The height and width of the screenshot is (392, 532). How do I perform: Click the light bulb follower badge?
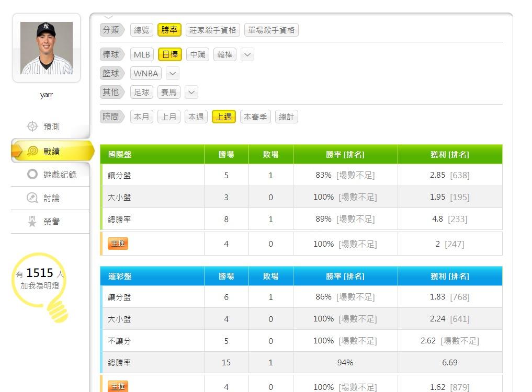click(x=40, y=287)
